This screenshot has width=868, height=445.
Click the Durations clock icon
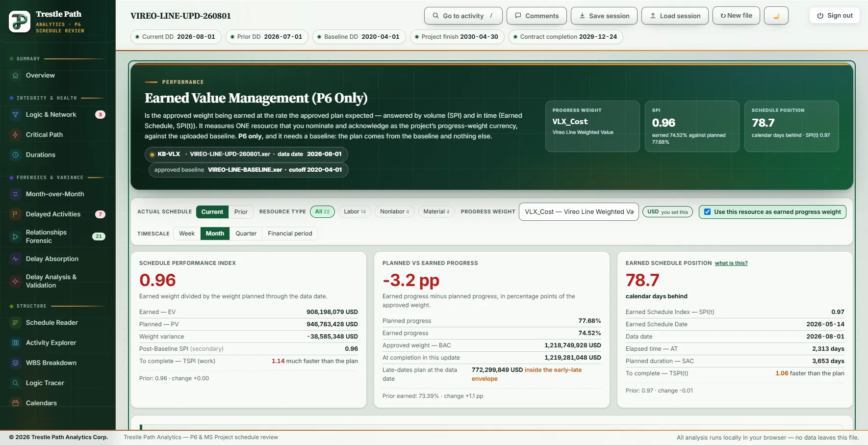pos(15,155)
